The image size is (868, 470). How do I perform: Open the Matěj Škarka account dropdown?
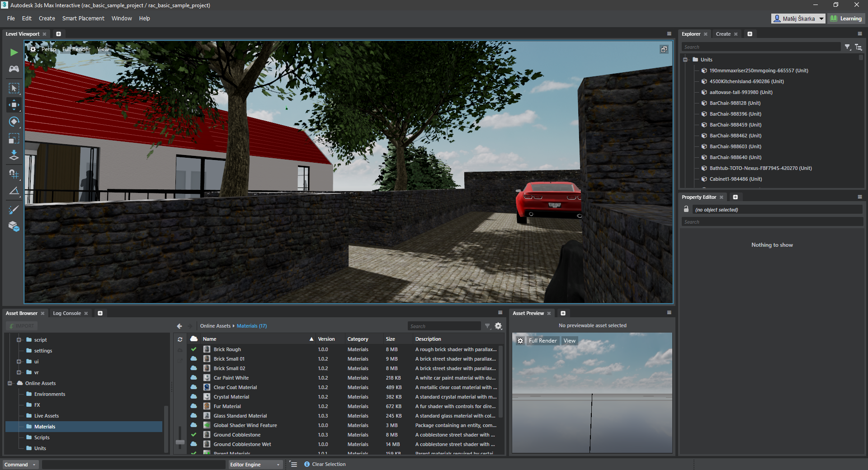click(x=798, y=19)
